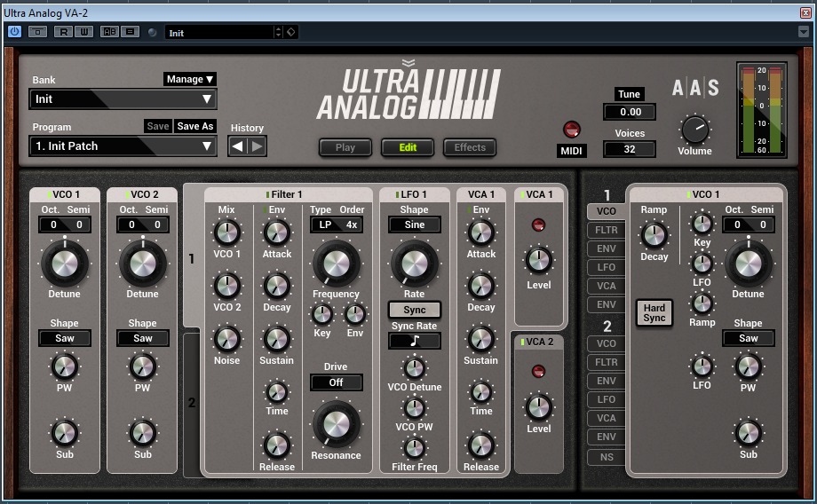Open the Bank Init dropdown
Screen dimensions: 817x504
(x=123, y=98)
